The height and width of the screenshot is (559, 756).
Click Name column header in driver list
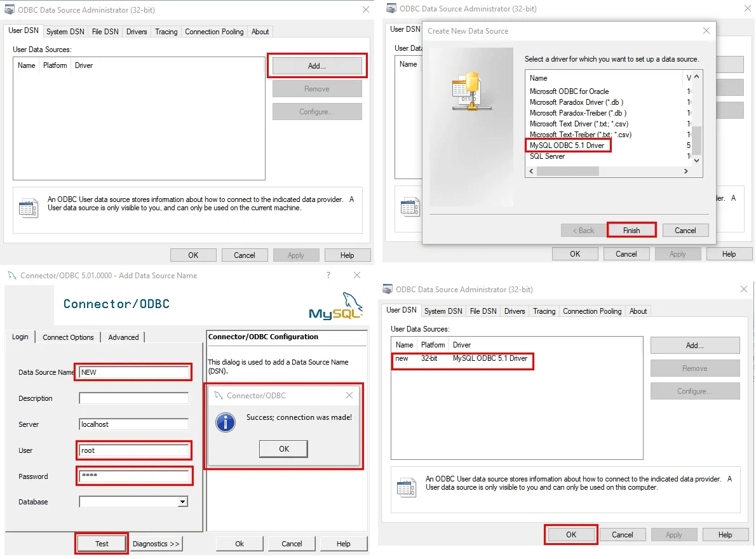click(x=539, y=78)
